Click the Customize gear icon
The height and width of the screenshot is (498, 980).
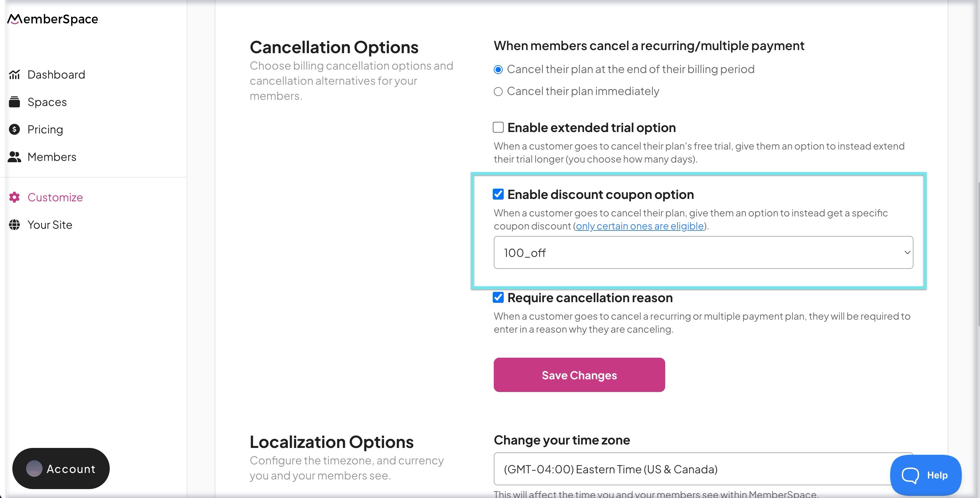14,197
